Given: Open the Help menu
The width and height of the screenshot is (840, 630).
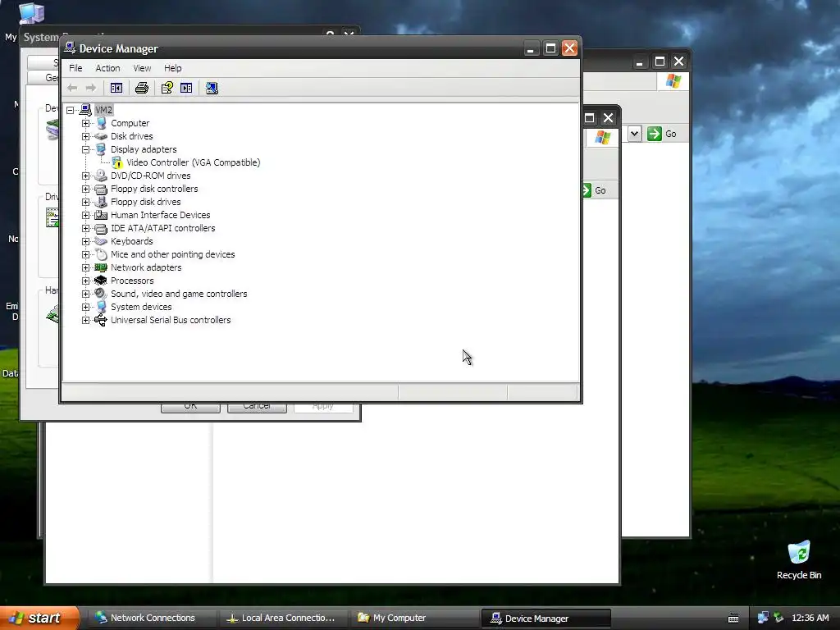Looking at the screenshot, I should [172, 68].
